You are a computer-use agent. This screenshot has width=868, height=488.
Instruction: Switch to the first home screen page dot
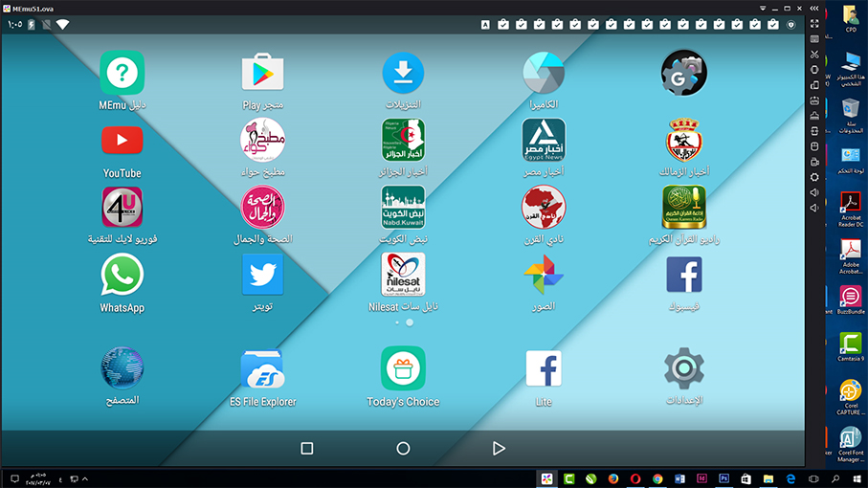coord(397,322)
